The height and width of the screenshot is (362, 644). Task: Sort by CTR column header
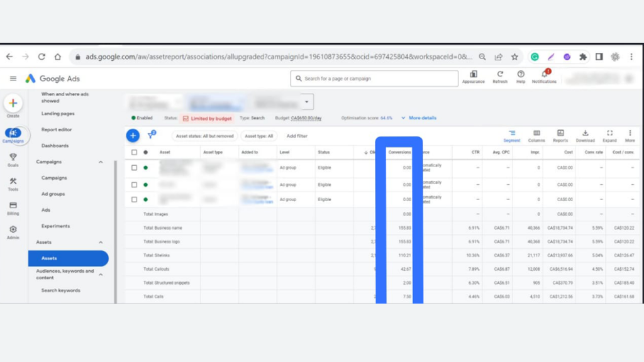coord(475,152)
